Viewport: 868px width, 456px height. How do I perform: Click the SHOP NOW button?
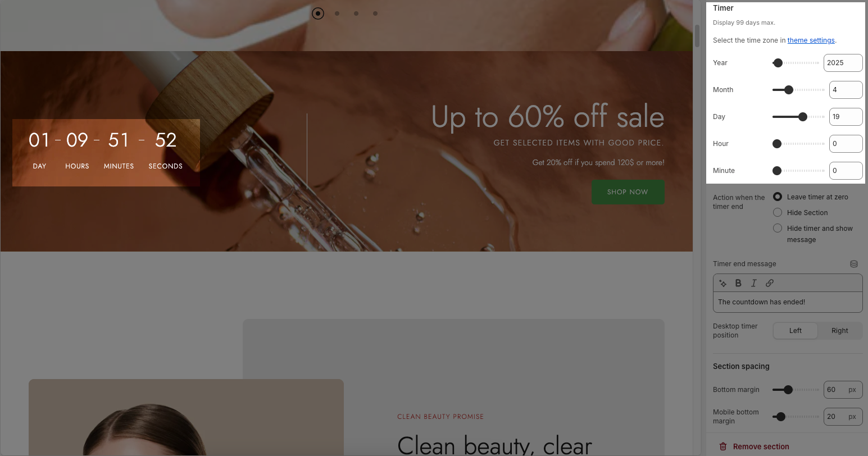[628, 192]
